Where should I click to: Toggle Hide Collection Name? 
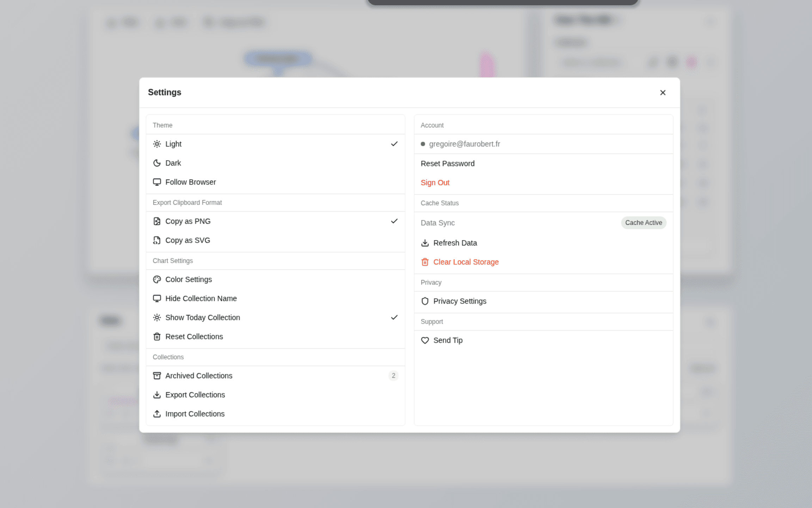pos(276,298)
